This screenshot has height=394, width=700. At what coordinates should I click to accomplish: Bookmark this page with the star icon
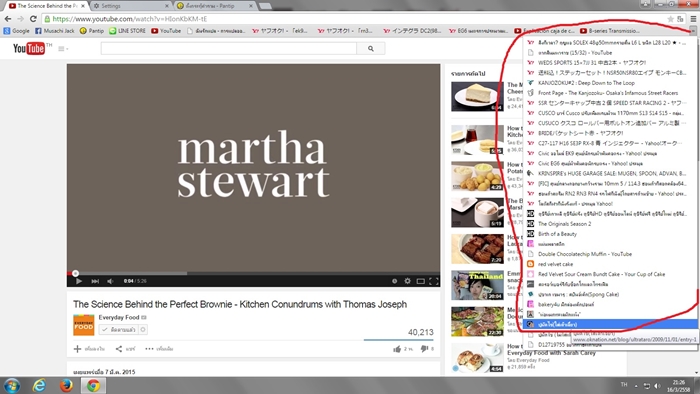670,19
